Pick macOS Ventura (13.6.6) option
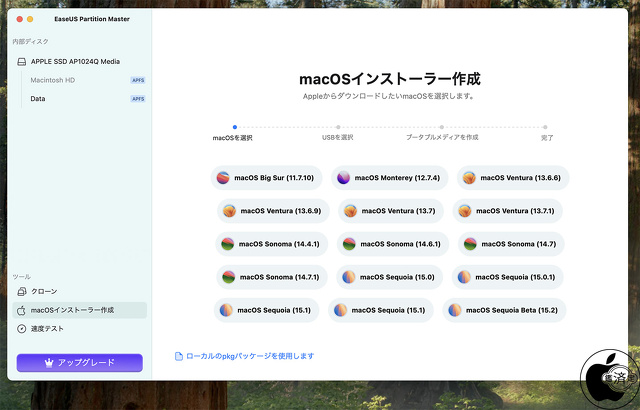Viewport: 640px width, 410px height. point(513,178)
